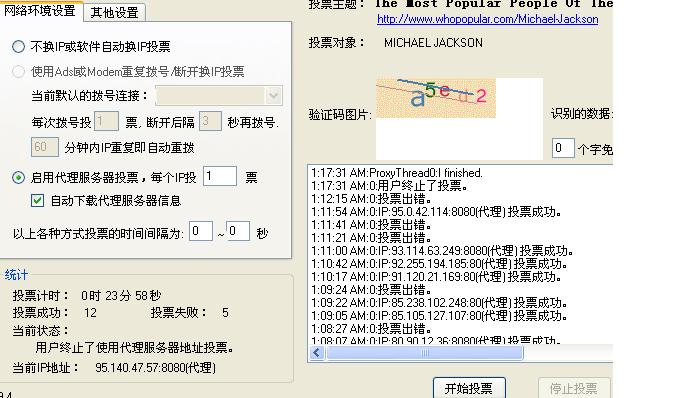683x398 pixels.
Task: Select log entry IP:85.238.102.248:80
Action: 439,303
